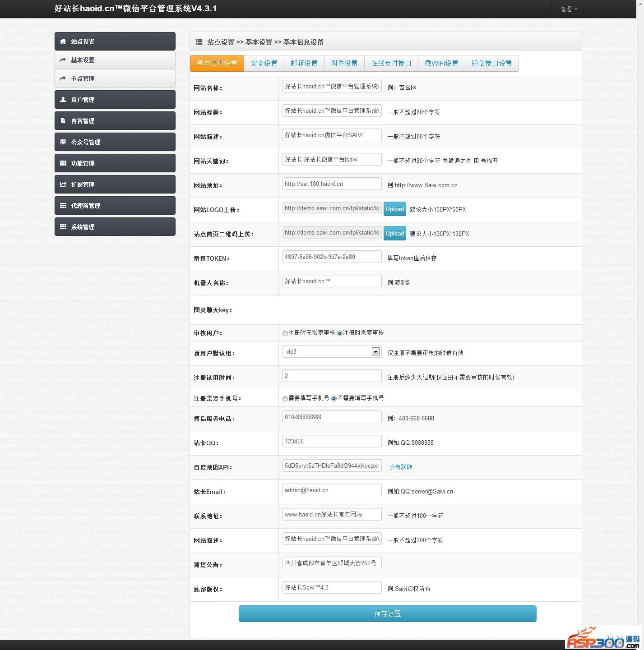Focus the 好站长haoid.cn微信平台SAIVI description field
The width and height of the screenshot is (644, 650).
pyautogui.click(x=332, y=135)
